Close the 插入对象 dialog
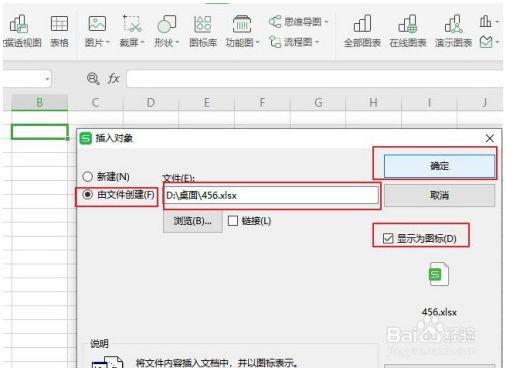This screenshot has height=371, width=506. click(490, 138)
